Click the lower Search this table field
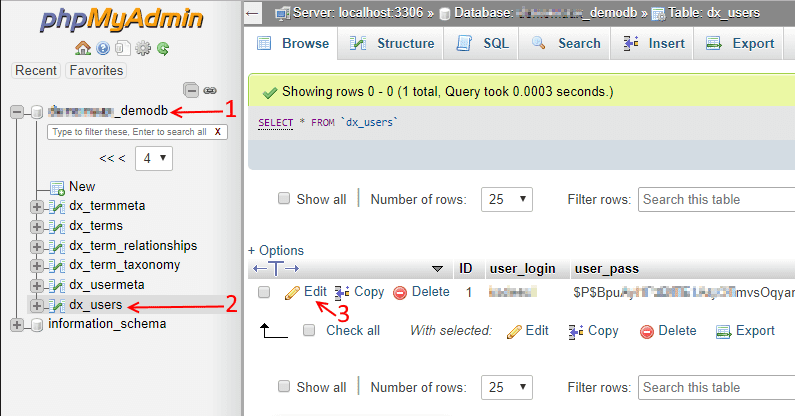The height and width of the screenshot is (416, 795). (x=716, y=388)
